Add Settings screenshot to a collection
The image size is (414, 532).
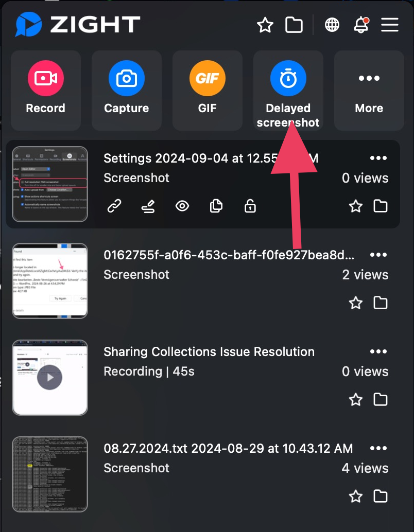pyautogui.click(x=381, y=206)
